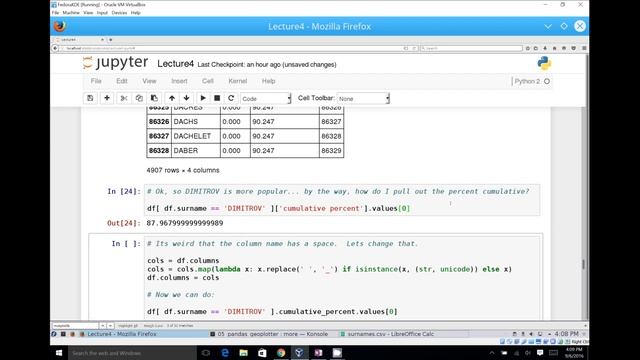Rename the notebook via the Lecture4 title
Image resolution: width=640 pixels, height=360 pixels.
click(x=176, y=64)
